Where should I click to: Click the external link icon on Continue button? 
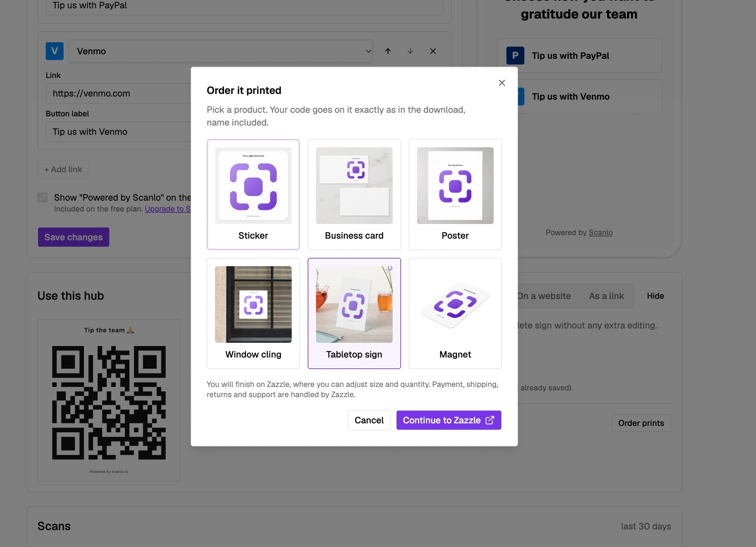click(490, 420)
